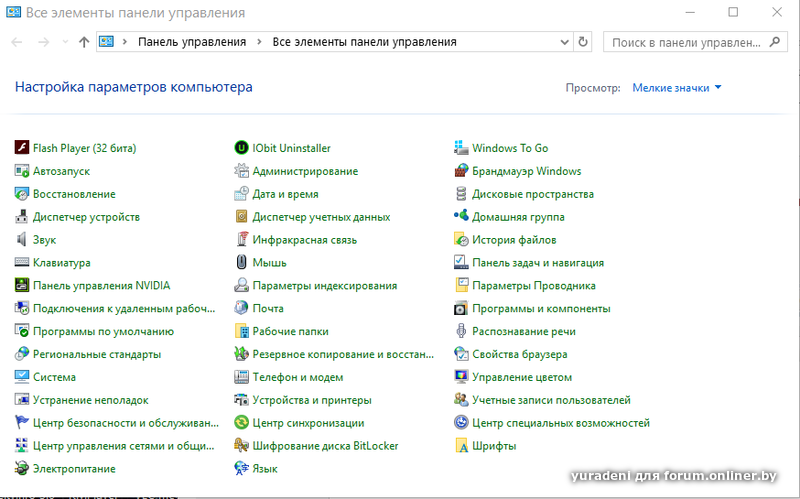This screenshot has width=800, height=499.
Task: Open the Flash Player (32 бита) icon
Action: pyautogui.click(x=22, y=148)
